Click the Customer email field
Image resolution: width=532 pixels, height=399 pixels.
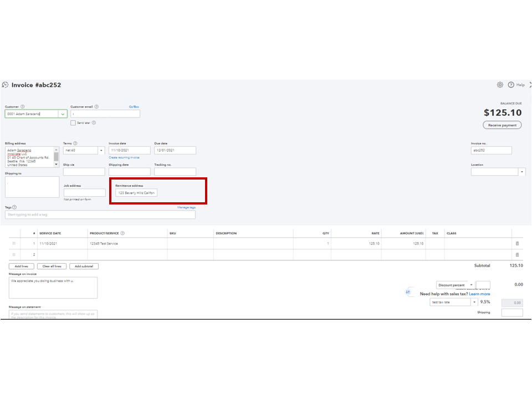click(x=105, y=114)
